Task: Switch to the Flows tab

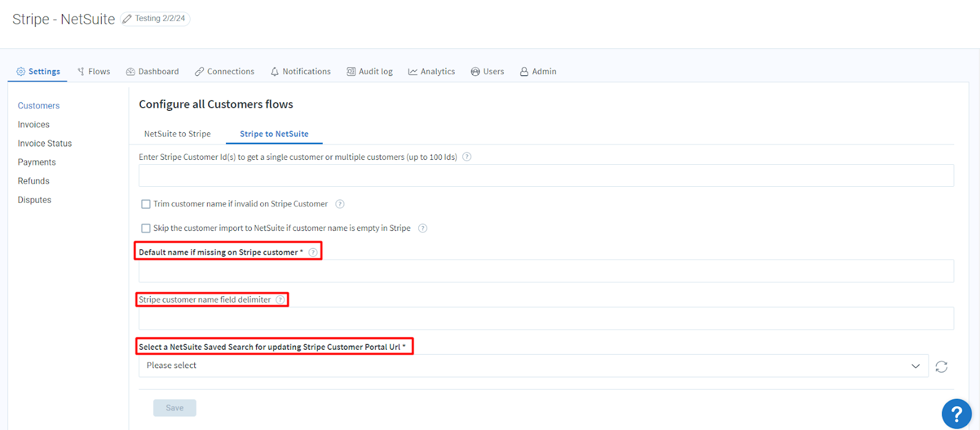Action: (94, 72)
